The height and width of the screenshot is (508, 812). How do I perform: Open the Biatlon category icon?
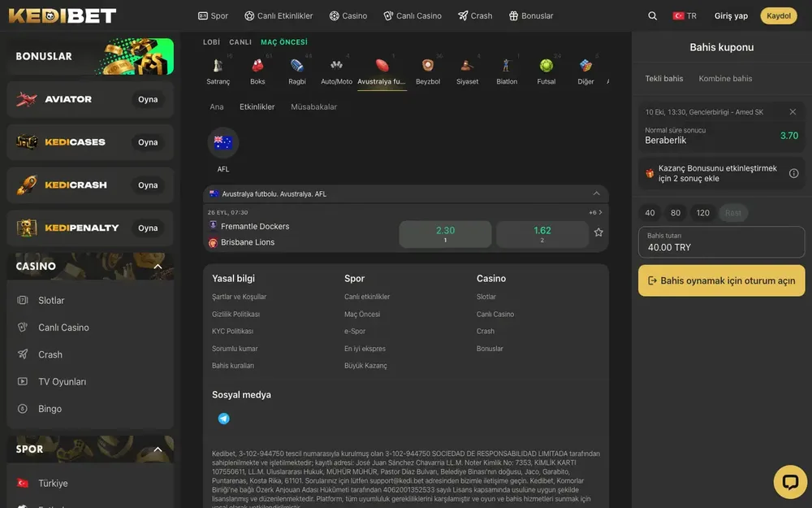coord(507,65)
